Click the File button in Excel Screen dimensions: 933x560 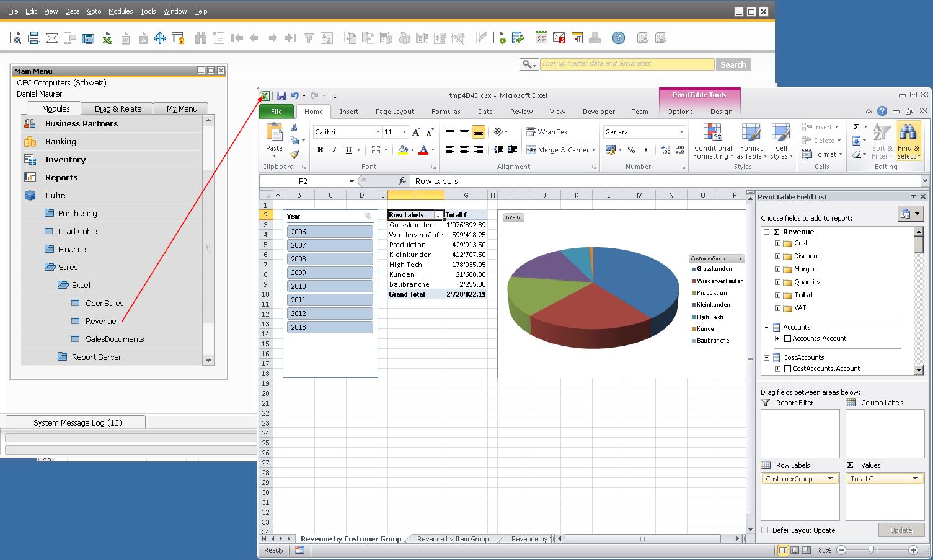[x=276, y=112]
